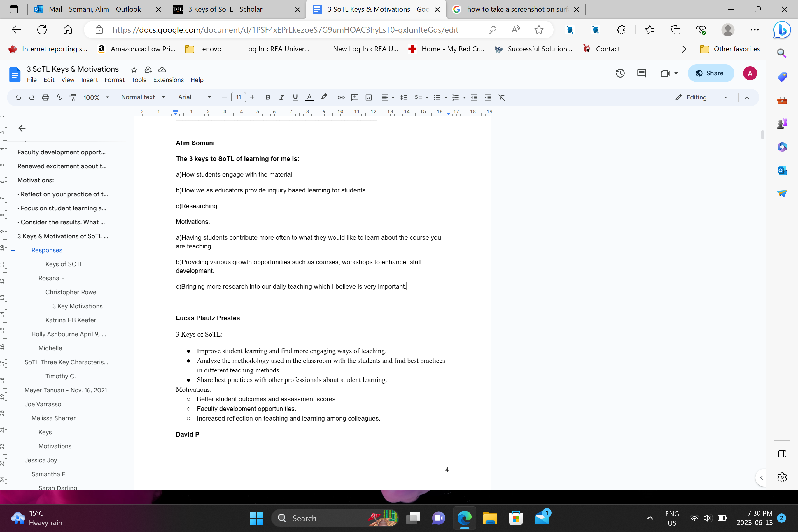Click the Share button
The height and width of the screenshot is (532, 798).
710,73
